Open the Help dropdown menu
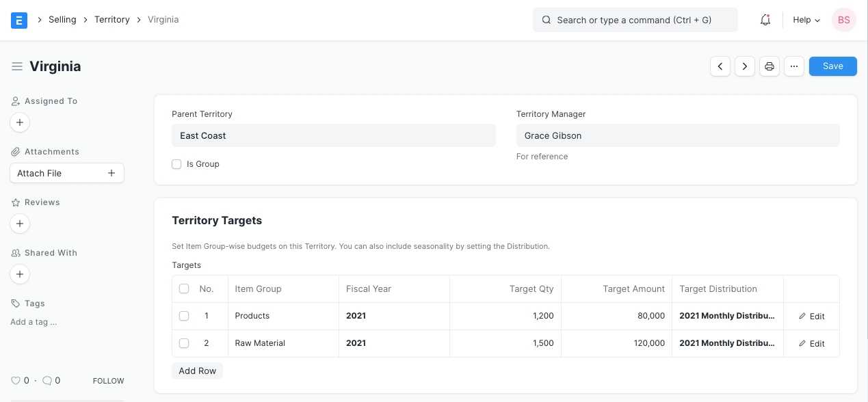868x402 pixels. click(x=806, y=20)
